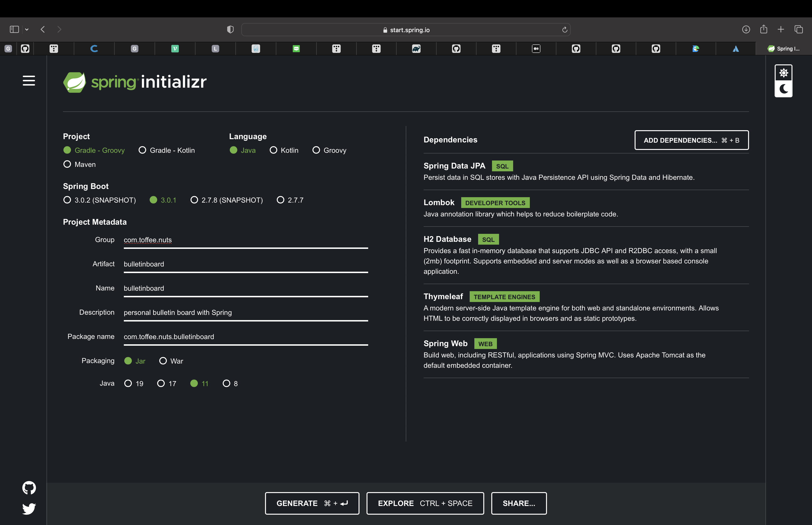Screen dimensions: 812x525
Task: Select the Spring Data JPA dependency
Action: click(586, 172)
